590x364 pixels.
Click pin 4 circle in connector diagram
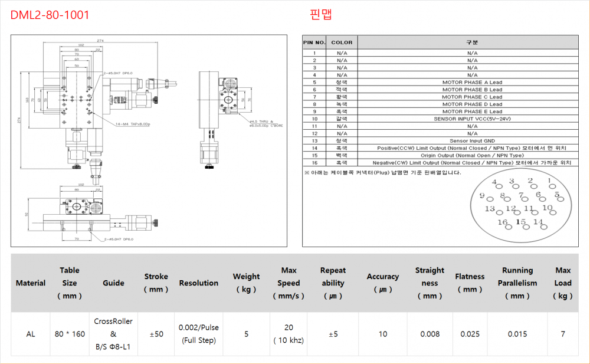499,188
